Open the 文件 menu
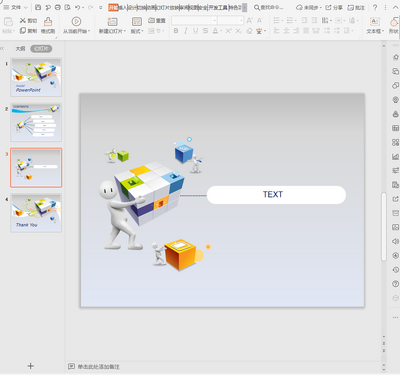Image resolution: width=400 pixels, height=375 pixels. [15, 7]
